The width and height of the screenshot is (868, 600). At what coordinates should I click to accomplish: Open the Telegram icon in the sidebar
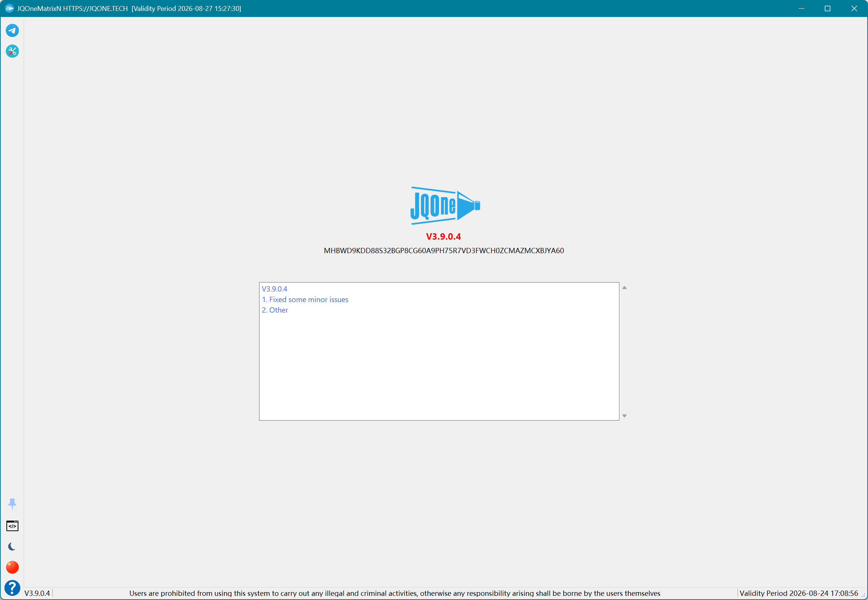12,30
